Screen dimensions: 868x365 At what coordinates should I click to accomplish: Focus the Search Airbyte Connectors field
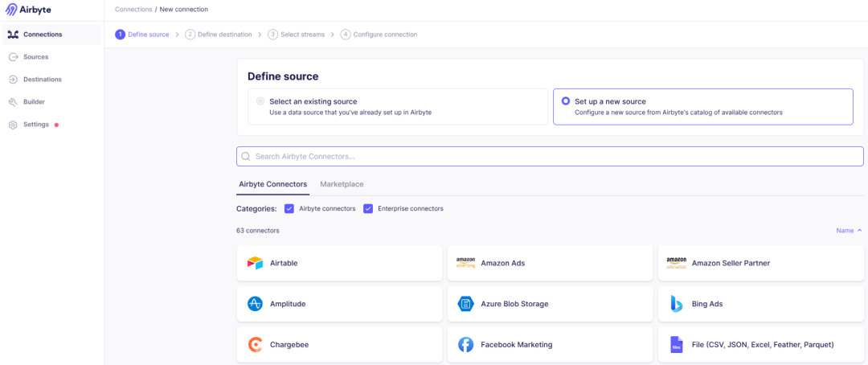[550, 156]
